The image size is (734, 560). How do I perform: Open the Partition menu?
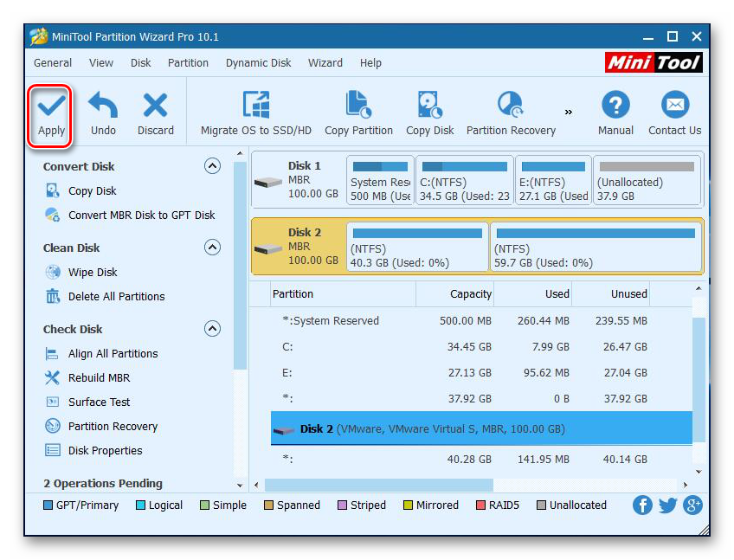pyautogui.click(x=188, y=62)
